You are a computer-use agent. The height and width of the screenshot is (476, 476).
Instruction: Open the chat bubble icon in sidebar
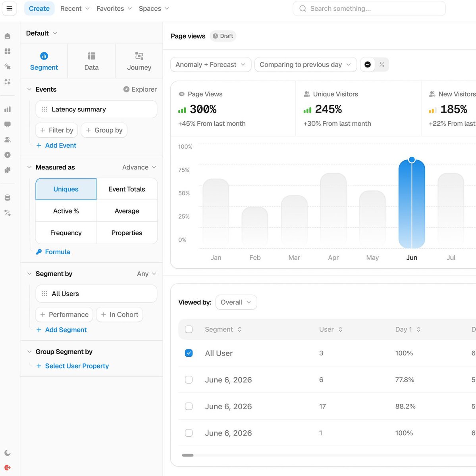coord(8,124)
